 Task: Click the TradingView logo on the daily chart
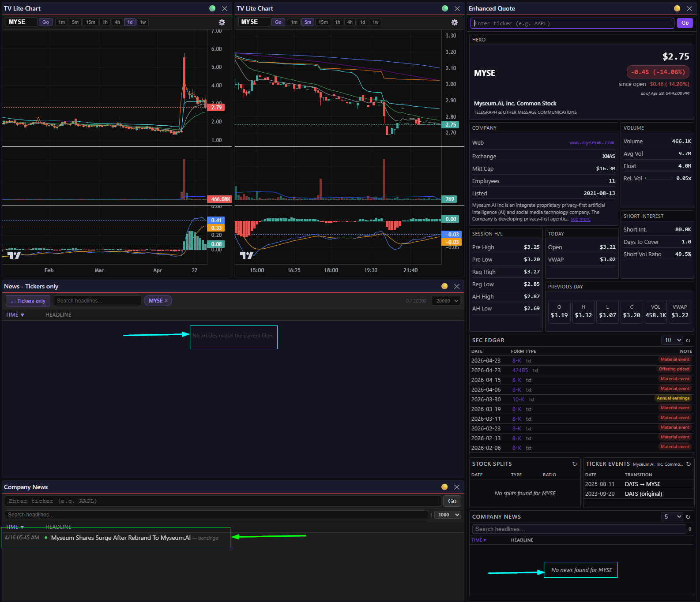(x=14, y=255)
